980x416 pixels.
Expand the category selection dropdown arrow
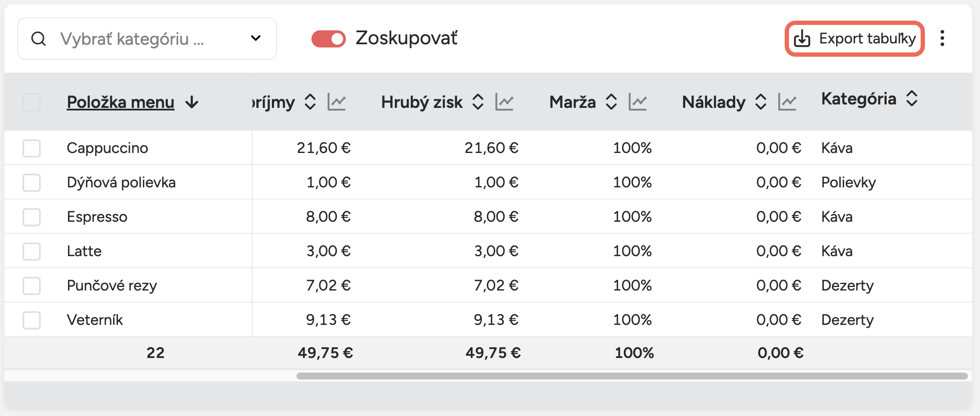click(256, 38)
